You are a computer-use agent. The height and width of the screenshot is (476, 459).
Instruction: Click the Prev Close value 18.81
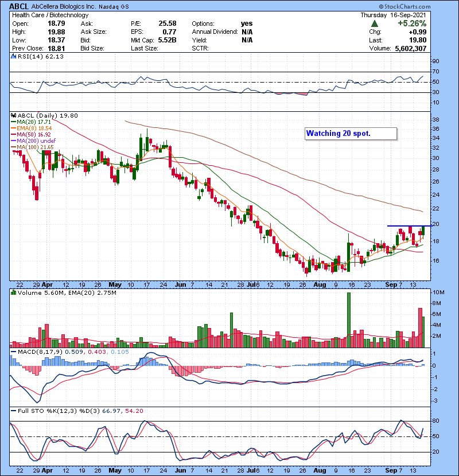tap(56, 48)
